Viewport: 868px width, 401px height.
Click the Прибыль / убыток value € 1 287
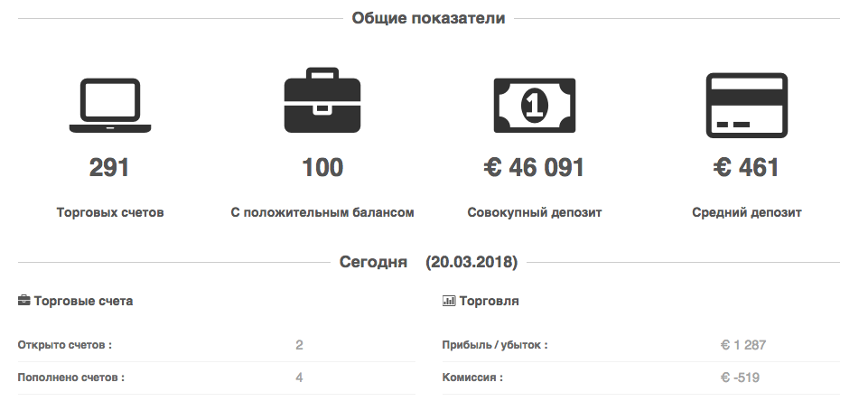pyautogui.click(x=742, y=345)
